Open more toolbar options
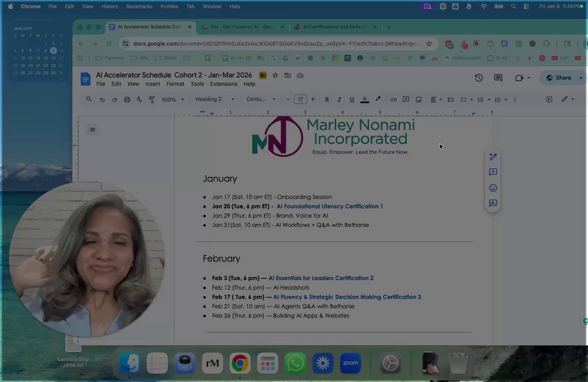 pos(514,99)
